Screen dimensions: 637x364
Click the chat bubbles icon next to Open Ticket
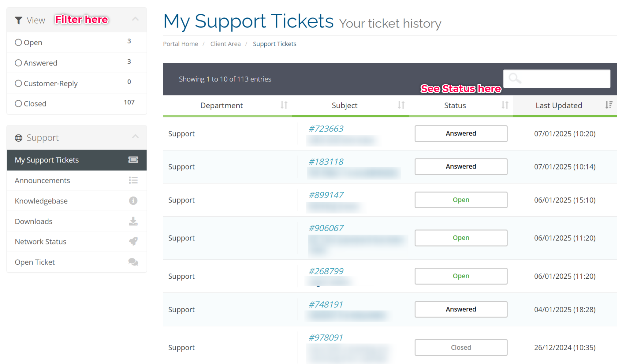point(133,262)
